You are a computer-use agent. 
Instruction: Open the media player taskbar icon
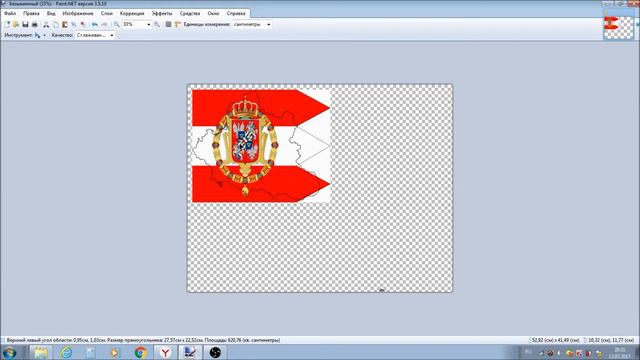[115, 353]
